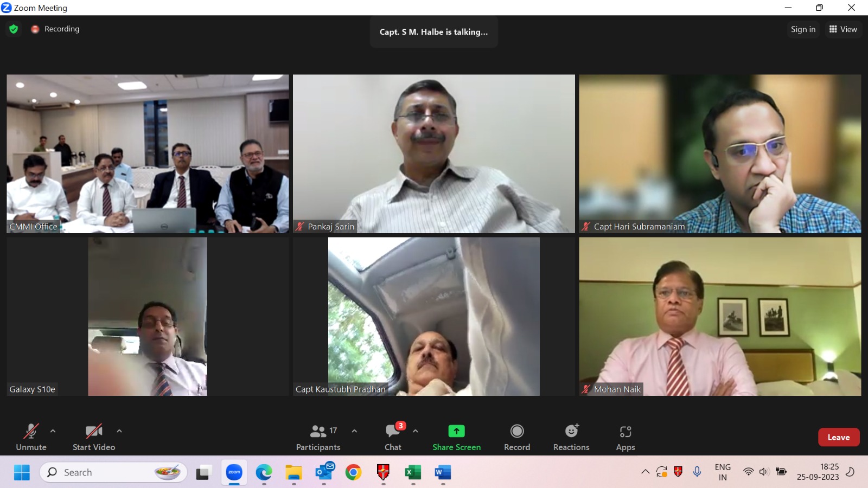The width and height of the screenshot is (868, 488).
Task: Click the Sign in button
Action: click(x=803, y=29)
